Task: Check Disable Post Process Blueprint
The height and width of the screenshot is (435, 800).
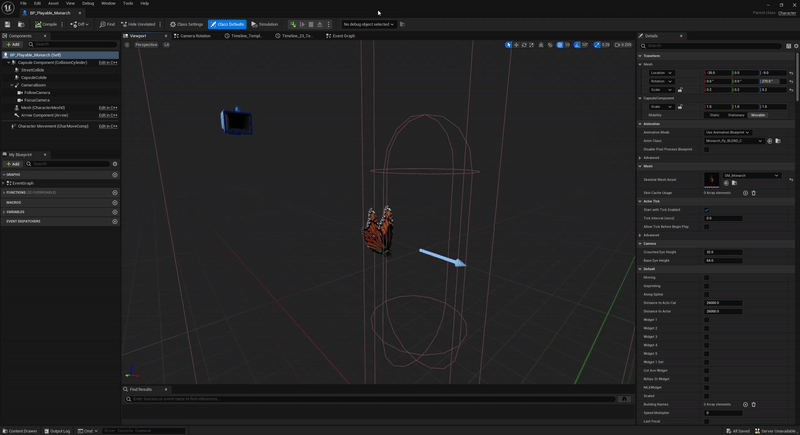Action: (707, 149)
